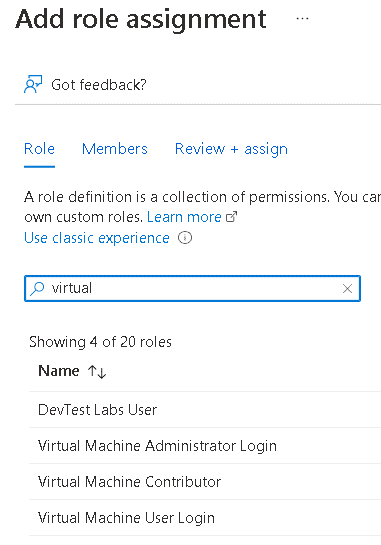Click the classic experience info icon

pos(185,238)
